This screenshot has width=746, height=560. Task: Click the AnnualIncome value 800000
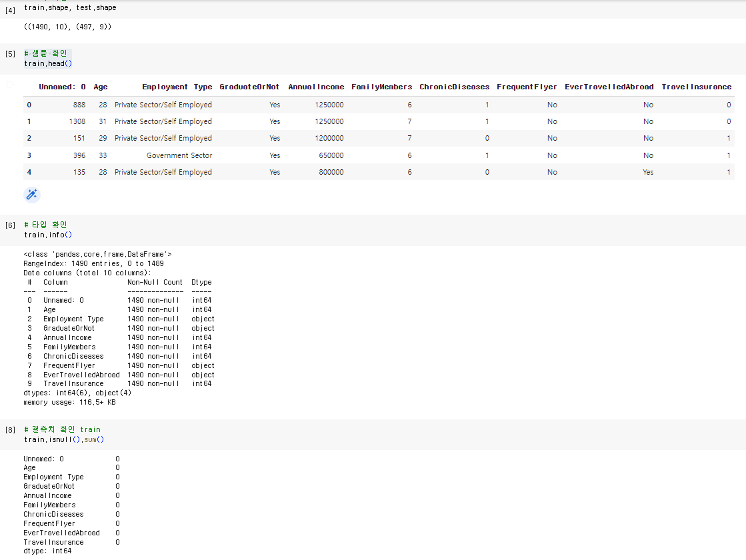(331, 172)
